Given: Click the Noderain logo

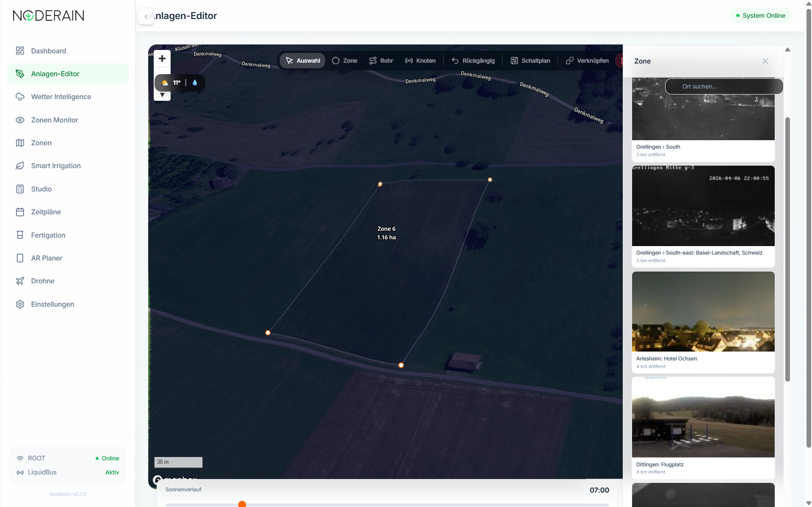Looking at the screenshot, I should click(49, 16).
